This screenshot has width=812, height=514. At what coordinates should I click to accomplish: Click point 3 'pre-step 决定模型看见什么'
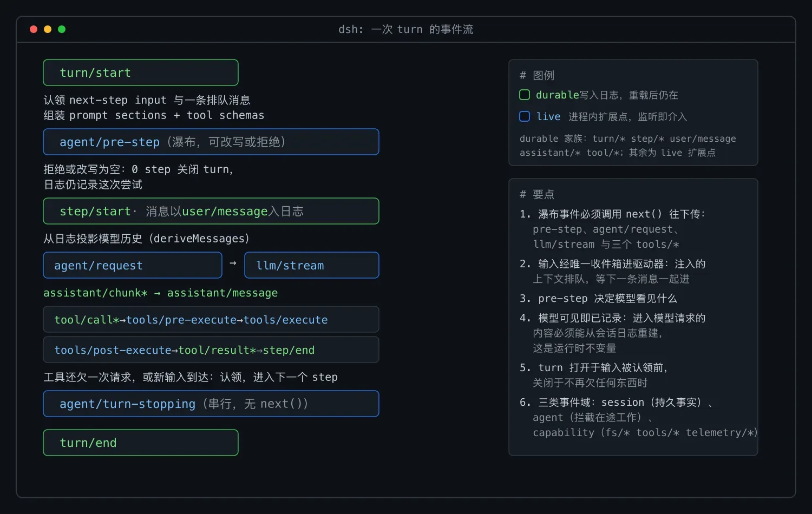pyautogui.click(x=598, y=298)
